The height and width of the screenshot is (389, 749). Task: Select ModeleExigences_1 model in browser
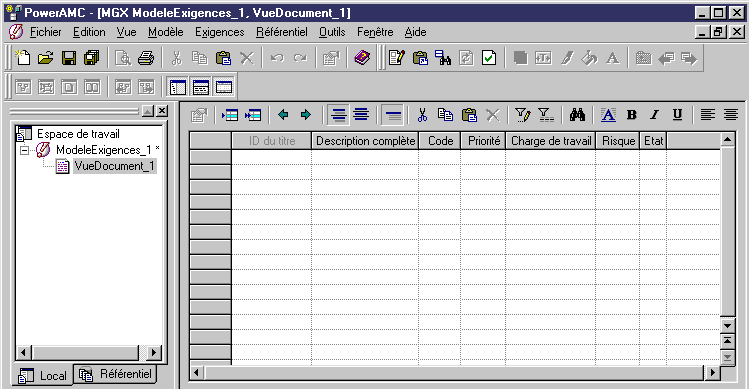click(x=104, y=150)
